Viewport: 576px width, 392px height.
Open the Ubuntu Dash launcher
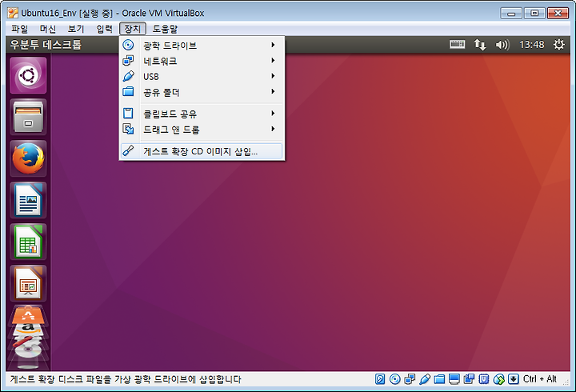click(28, 75)
